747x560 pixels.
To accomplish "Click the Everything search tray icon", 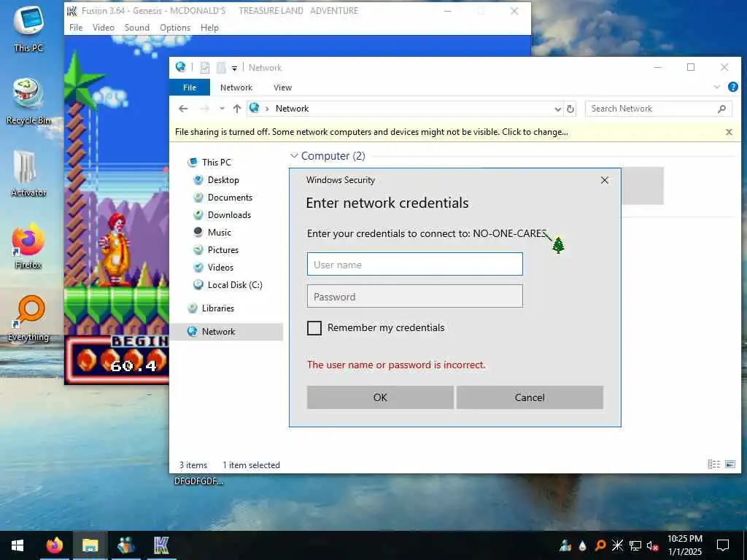I will 600,545.
